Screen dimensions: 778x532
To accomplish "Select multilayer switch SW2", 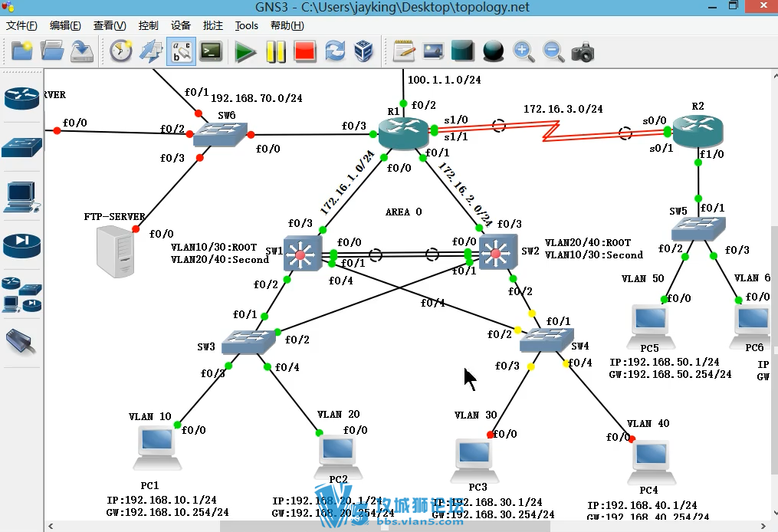I will coord(498,253).
